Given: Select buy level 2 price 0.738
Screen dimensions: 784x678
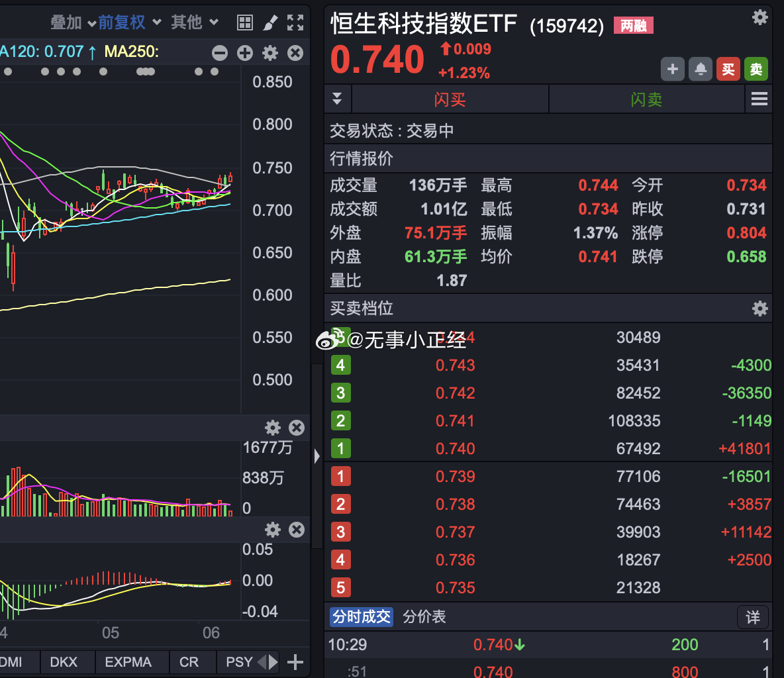Looking at the screenshot, I should click(x=455, y=504).
